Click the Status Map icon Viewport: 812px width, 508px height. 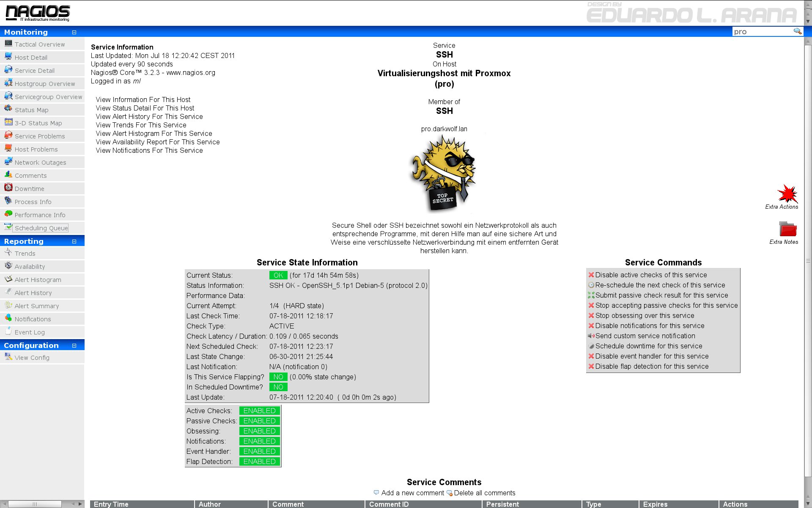point(8,109)
